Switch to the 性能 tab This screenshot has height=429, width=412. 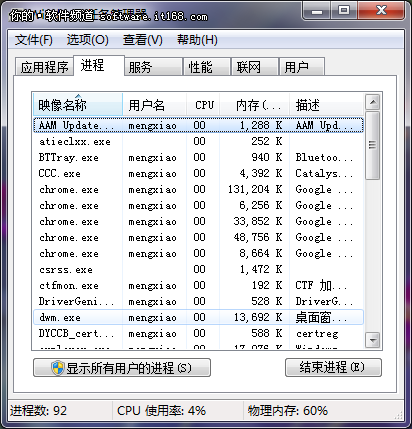[x=207, y=67]
